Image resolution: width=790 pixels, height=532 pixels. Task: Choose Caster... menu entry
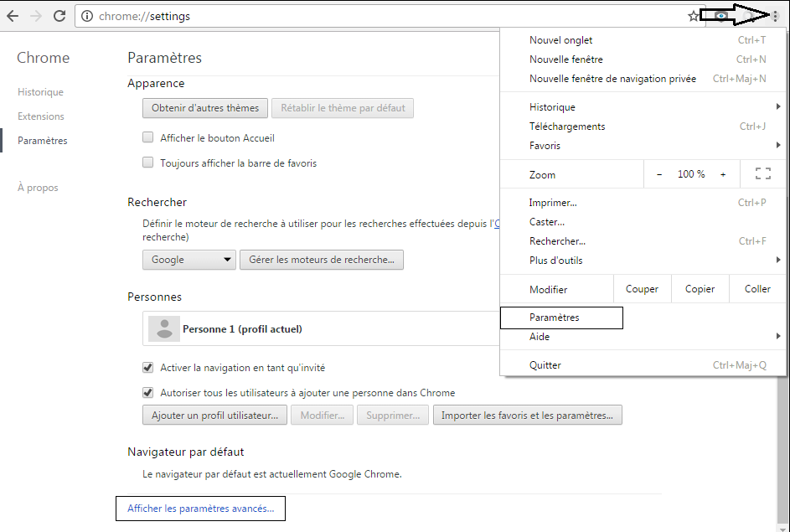643,222
